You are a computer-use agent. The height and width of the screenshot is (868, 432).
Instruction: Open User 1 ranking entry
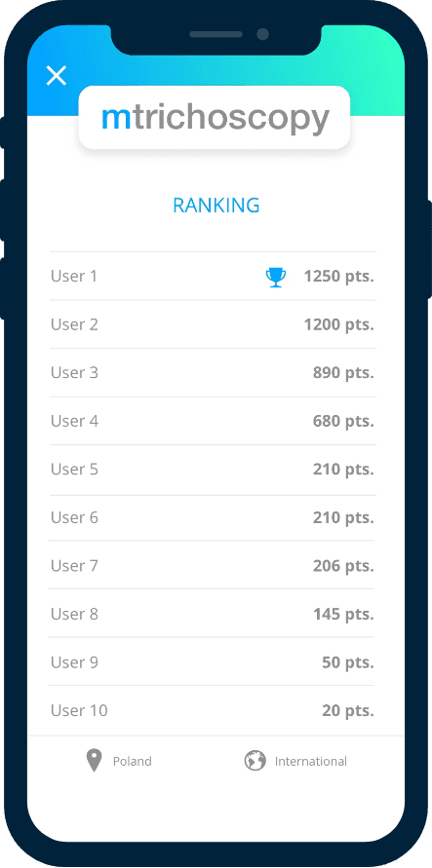[213, 277]
